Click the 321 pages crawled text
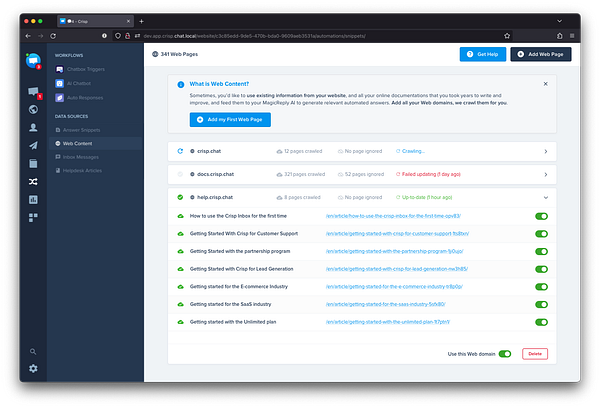 click(x=304, y=175)
